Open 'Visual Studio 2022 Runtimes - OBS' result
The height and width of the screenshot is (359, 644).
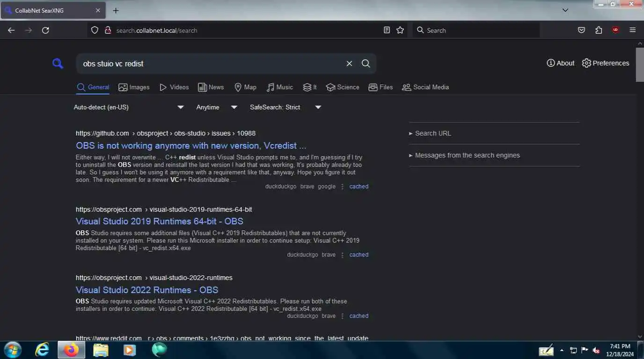pos(147,290)
